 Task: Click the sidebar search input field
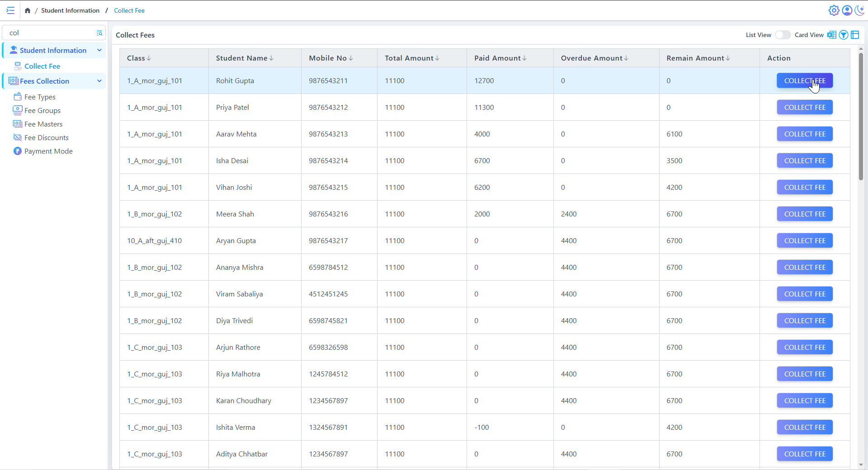pos(50,33)
